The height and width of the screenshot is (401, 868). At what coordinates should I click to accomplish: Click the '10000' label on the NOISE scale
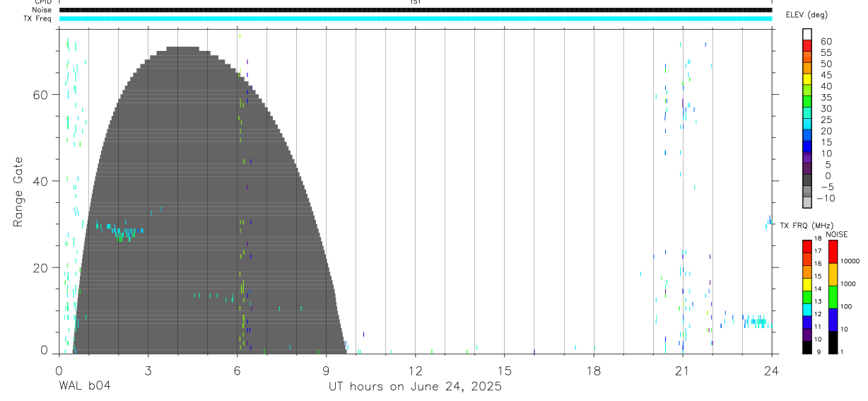click(x=850, y=261)
